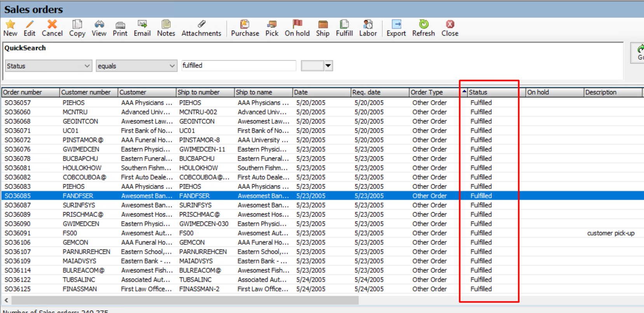Sort by Description column header
Image resolution: width=644 pixels, height=313 pixels.
click(x=613, y=92)
